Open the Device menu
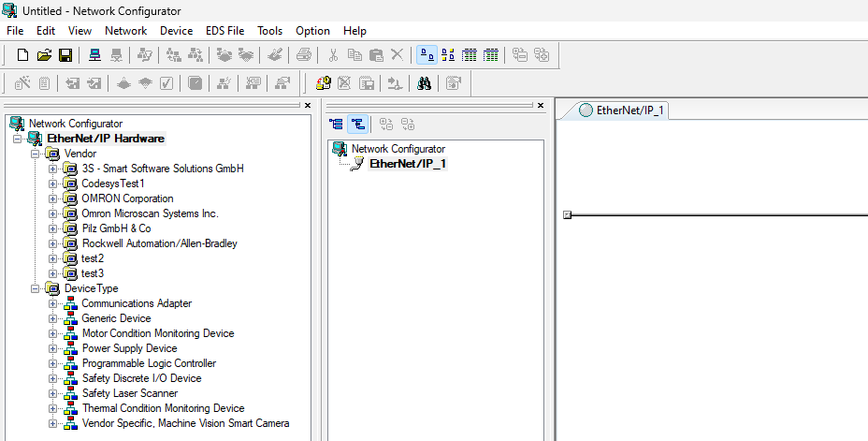The width and height of the screenshot is (868, 441). (x=176, y=31)
